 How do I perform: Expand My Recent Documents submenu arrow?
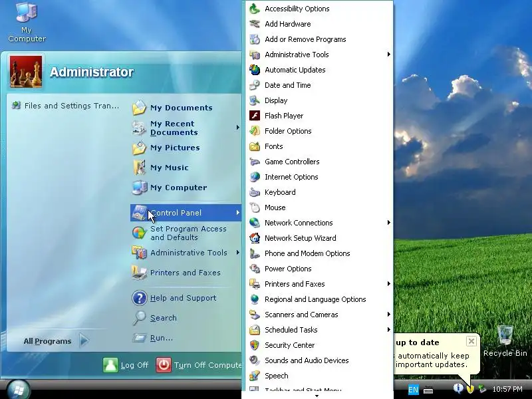tap(238, 128)
